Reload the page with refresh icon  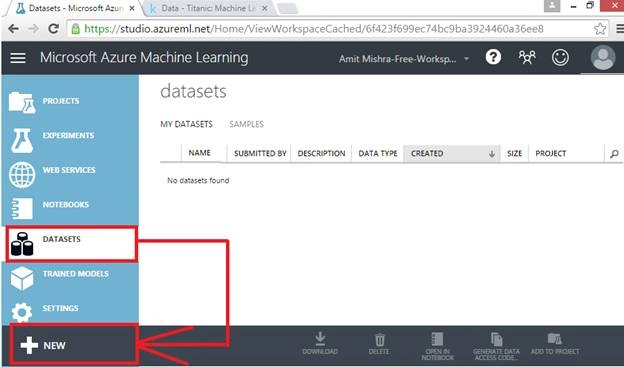coord(53,29)
